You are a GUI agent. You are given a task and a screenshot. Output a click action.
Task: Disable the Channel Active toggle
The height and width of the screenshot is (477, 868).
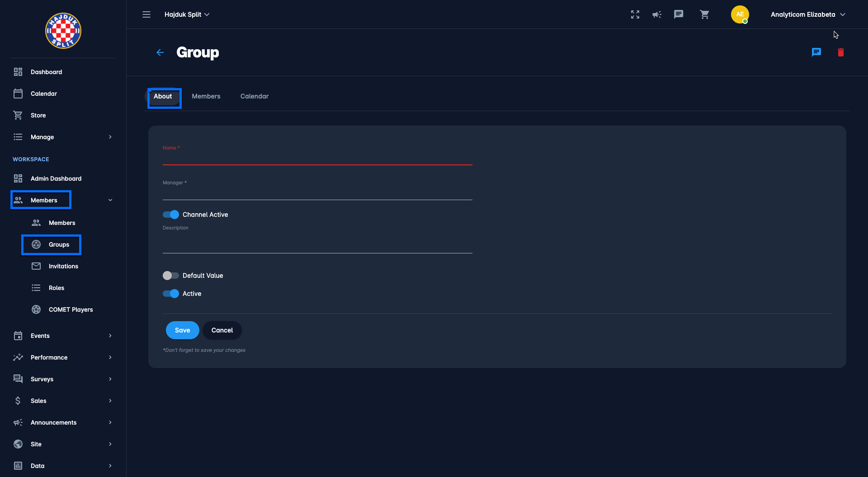coord(171,215)
